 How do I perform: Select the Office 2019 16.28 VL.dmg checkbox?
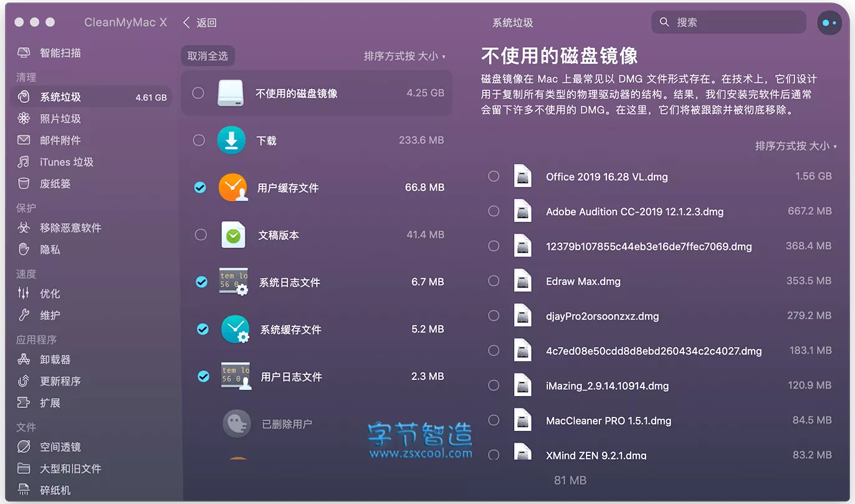click(494, 176)
